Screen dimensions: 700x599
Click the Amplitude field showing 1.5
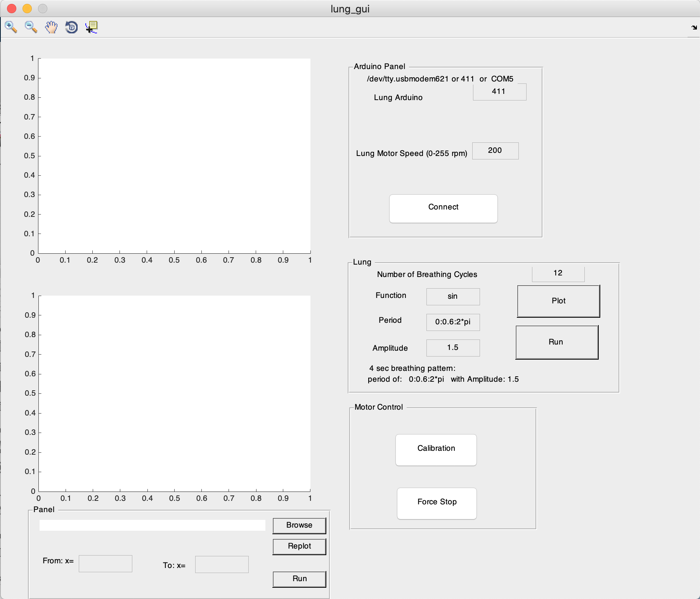point(453,348)
